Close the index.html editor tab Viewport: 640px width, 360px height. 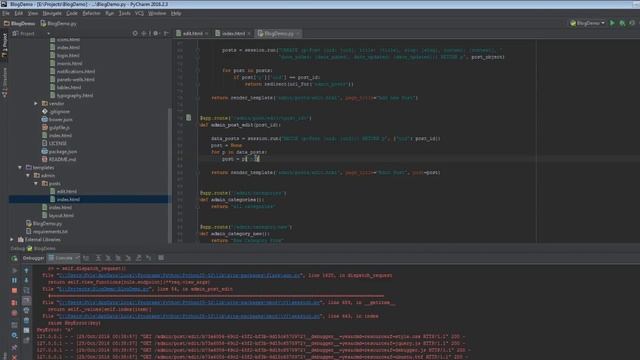pos(248,33)
